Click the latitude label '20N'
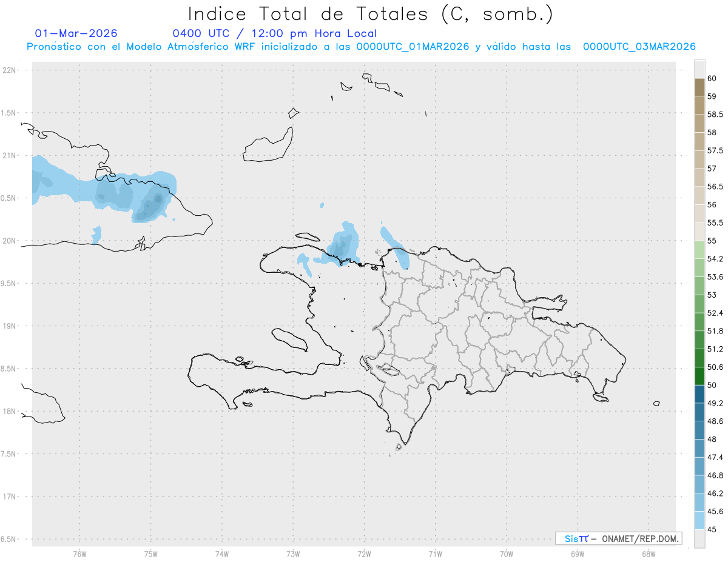This screenshot has height=562, width=728. tap(9, 241)
